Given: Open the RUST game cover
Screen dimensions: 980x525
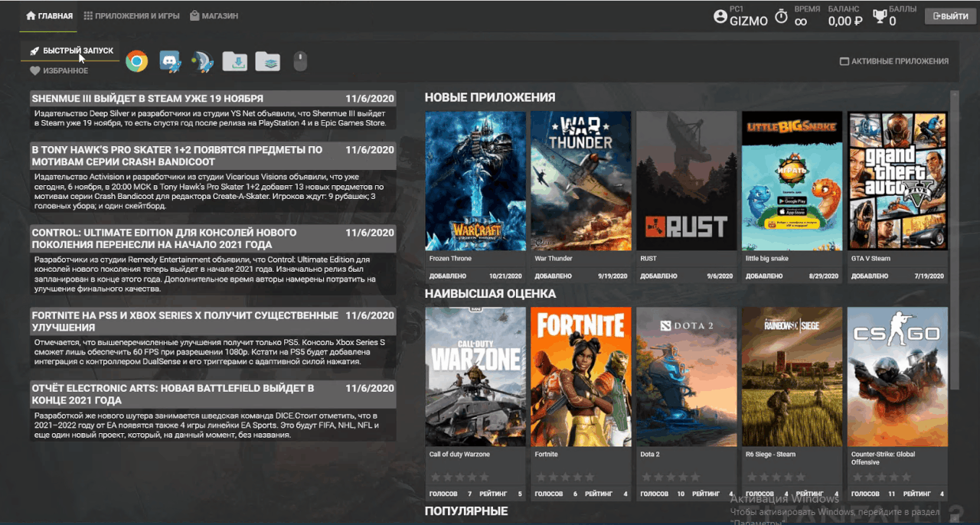Looking at the screenshot, I should click(687, 181).
